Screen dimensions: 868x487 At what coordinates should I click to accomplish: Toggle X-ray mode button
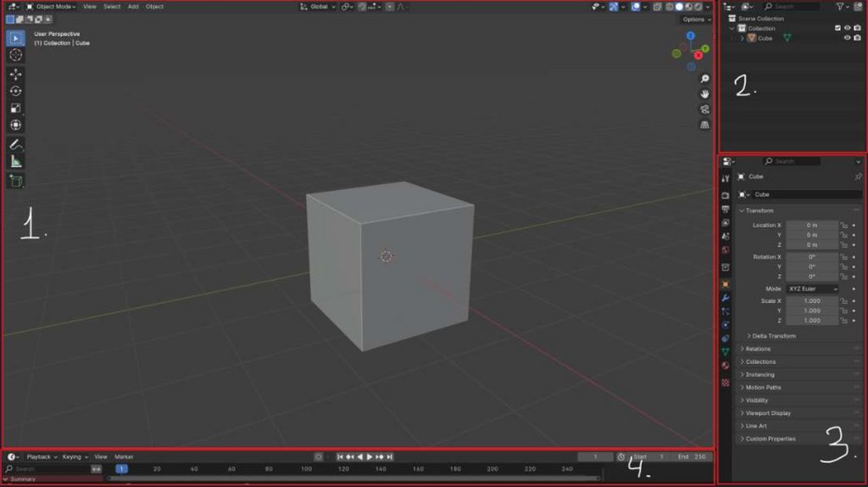(657, 7)
